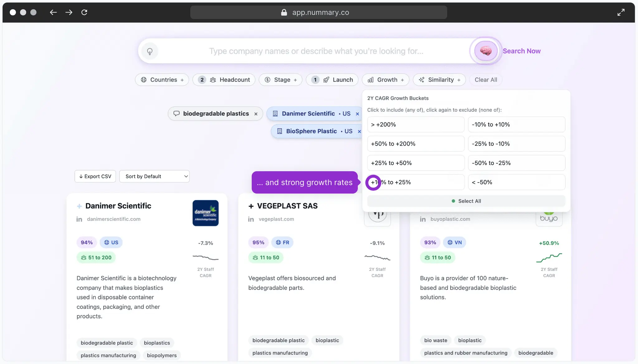Open LinkedIn icon next to buyoplastic.com
638x364 pixels.
tap(423, 219)
